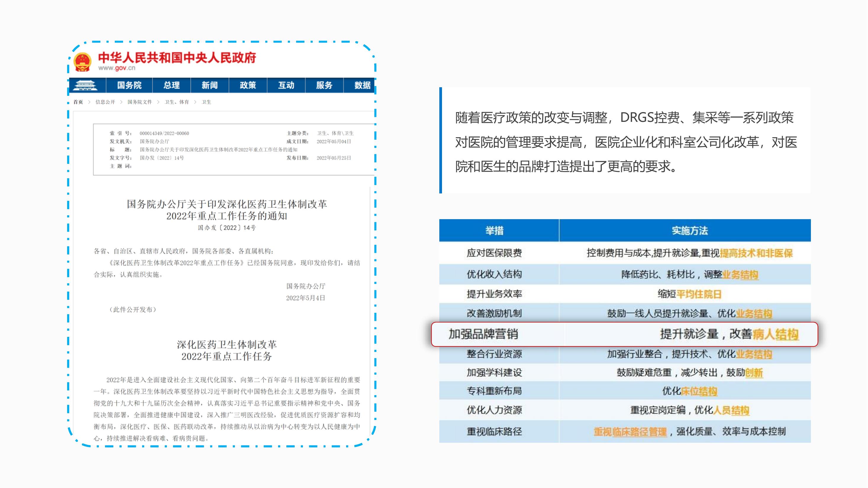Open 卫生、体育 breadcrumb link
This screenshot has width=868, height=488.
click(177, 102)
